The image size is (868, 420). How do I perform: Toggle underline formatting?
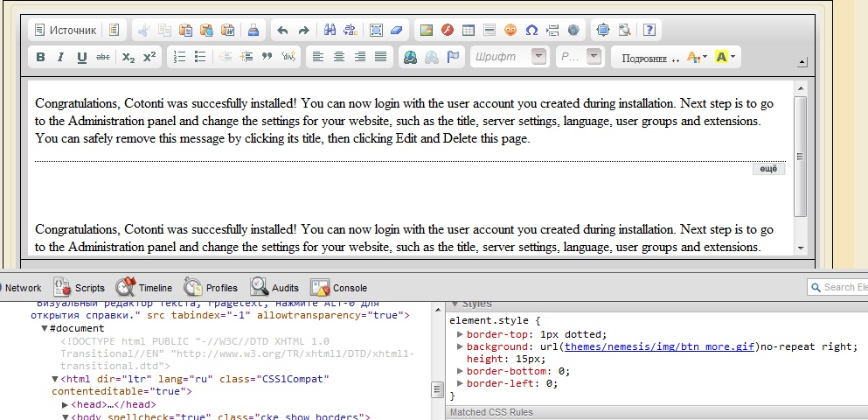click(x=82, y=57)
